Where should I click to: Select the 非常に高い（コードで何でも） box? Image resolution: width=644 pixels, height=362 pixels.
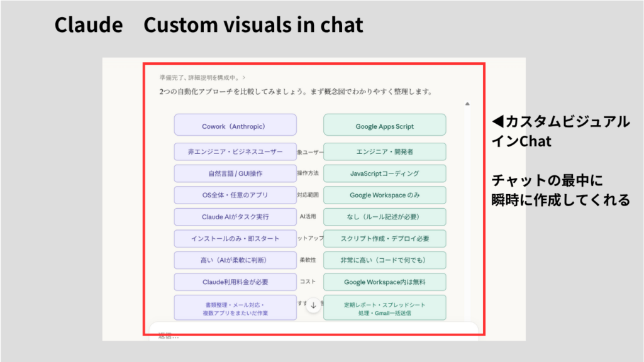tap(384, 260)
